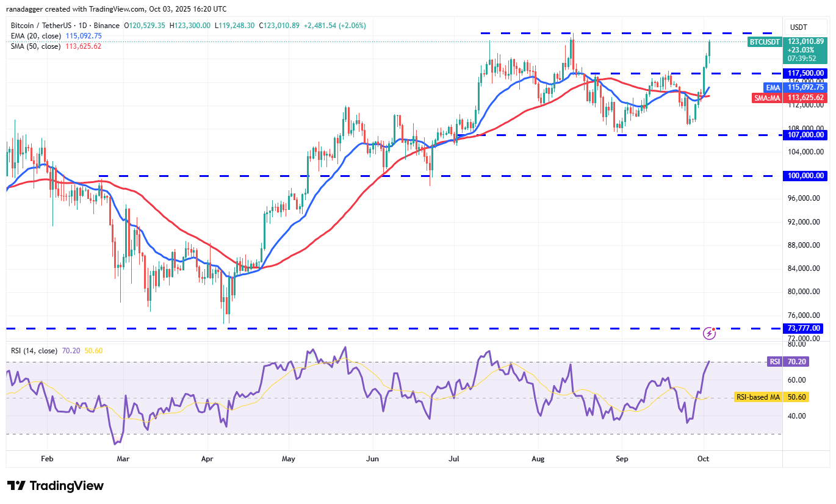This screenshot has width=836, height=504.
Task: Select the Oct label on the time axis
Action: click(703, 458)
